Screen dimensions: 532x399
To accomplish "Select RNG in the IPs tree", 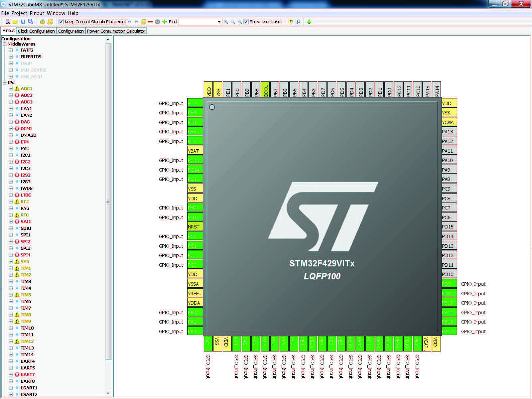I will pos(25,208).
